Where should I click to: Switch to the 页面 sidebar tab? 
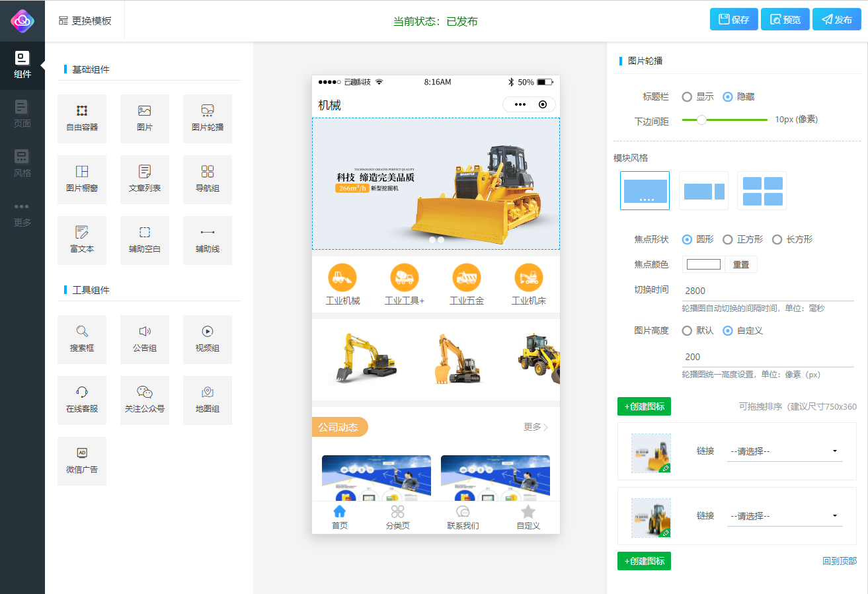pyautogui.click(x=22, y=114)
